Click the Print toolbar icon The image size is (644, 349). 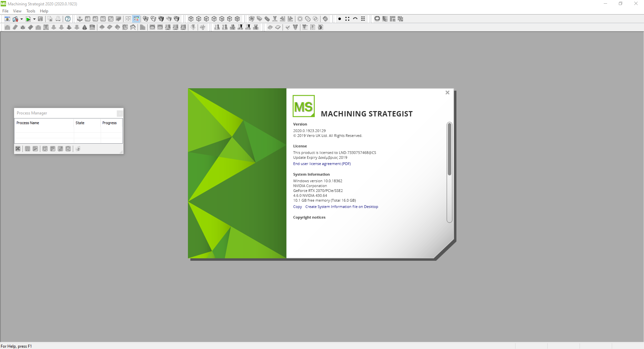pos(58,19)
